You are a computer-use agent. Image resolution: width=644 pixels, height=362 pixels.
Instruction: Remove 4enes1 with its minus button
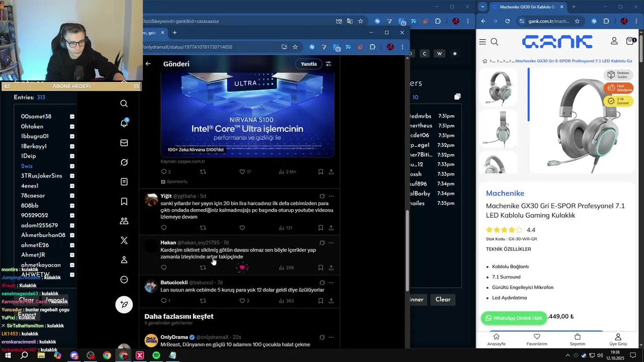point(72,186)
